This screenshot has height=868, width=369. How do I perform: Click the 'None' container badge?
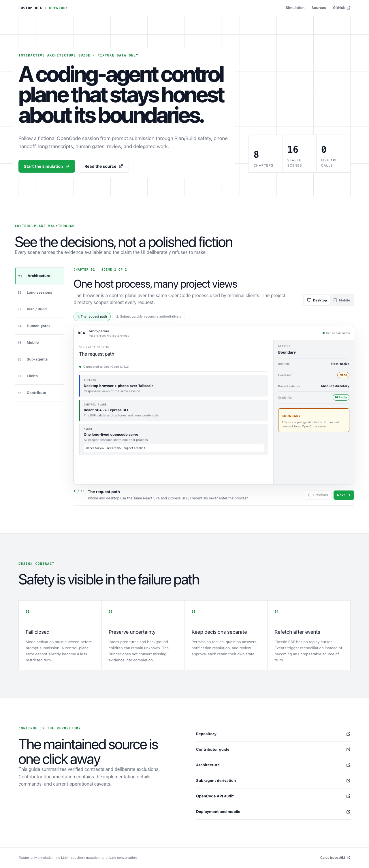343,375
